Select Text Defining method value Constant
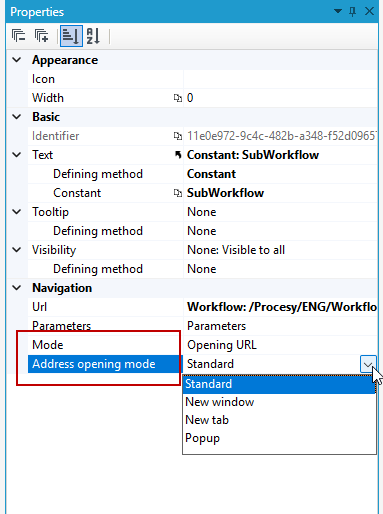This screenshot has width=383, height=514. 280,174
